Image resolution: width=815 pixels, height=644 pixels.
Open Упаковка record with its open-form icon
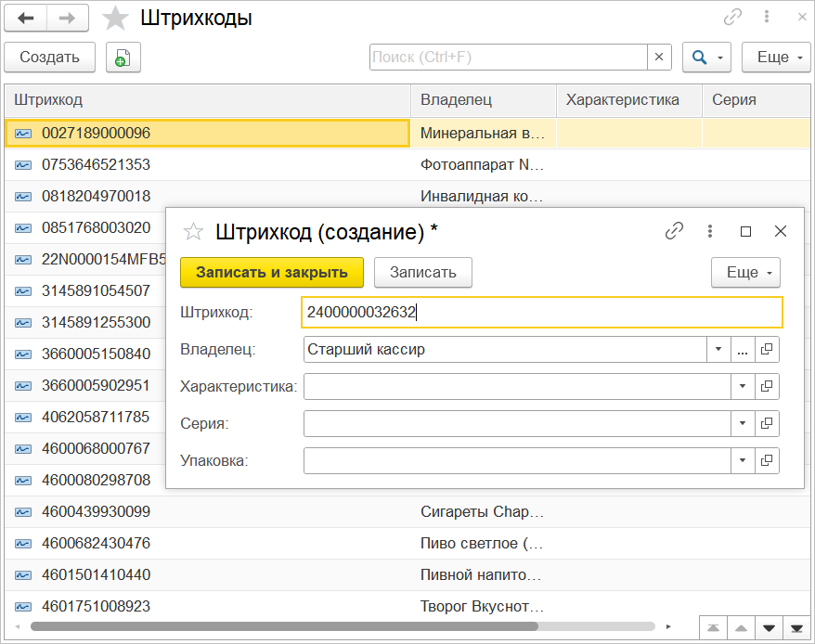click(x=767, y=460)
